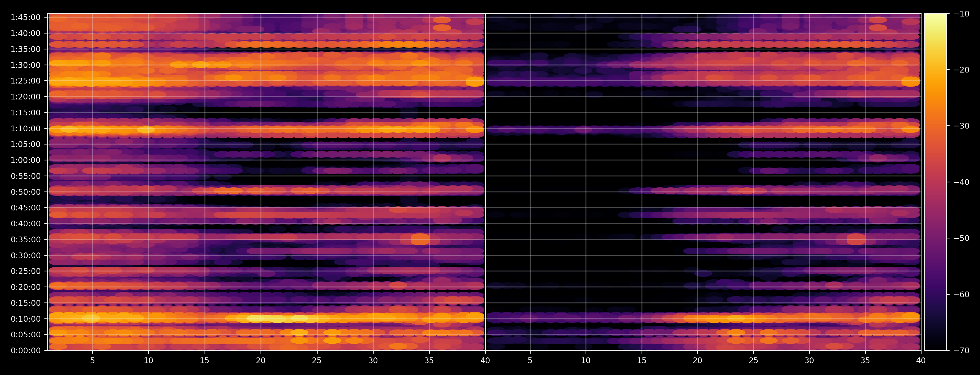
Task: Pick the 0:10:00 y-axis time label
Action: 26,319
